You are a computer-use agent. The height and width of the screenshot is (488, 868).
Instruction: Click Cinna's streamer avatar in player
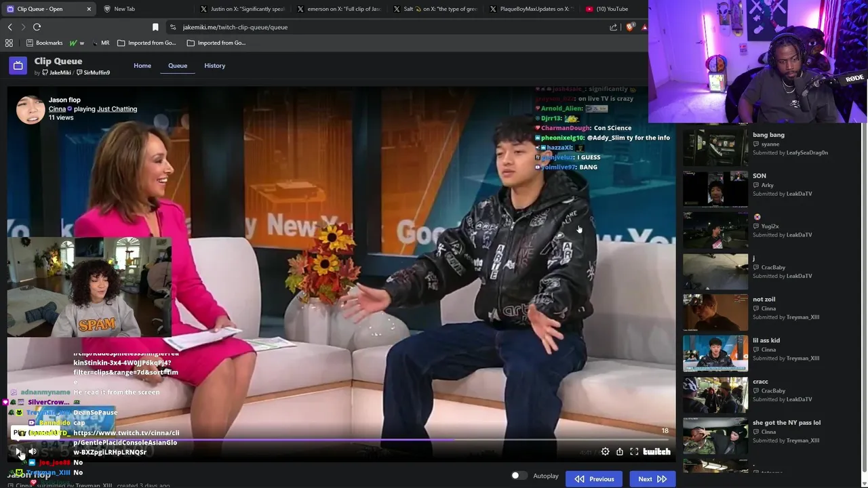[x=31, y=110]
